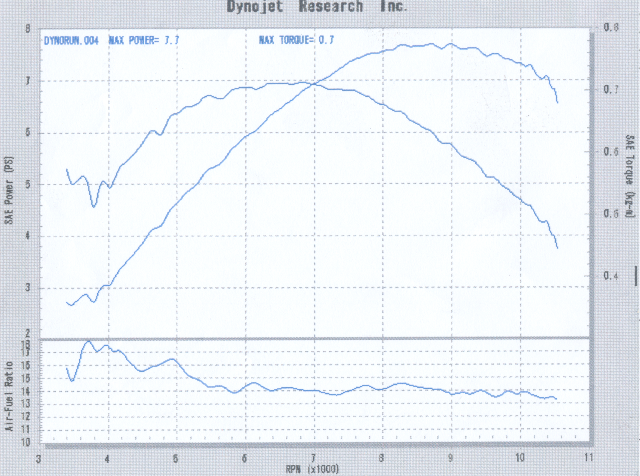Screen dimensions: 640x476
Task: Click the '10' tick on the RPM axis
Action: [x=520, y=457]
